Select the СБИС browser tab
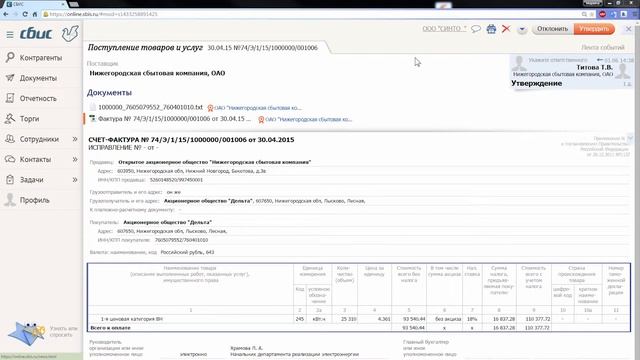 (x=34, y=4)
